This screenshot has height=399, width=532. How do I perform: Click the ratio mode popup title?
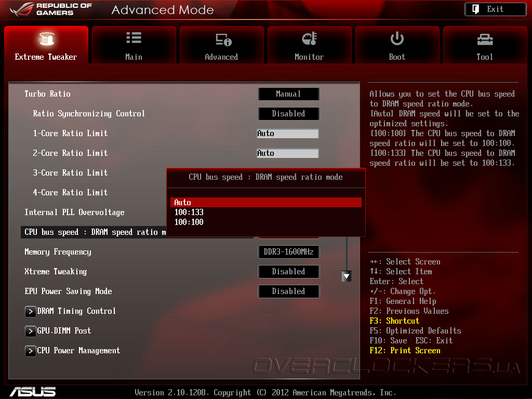(265, 177)
